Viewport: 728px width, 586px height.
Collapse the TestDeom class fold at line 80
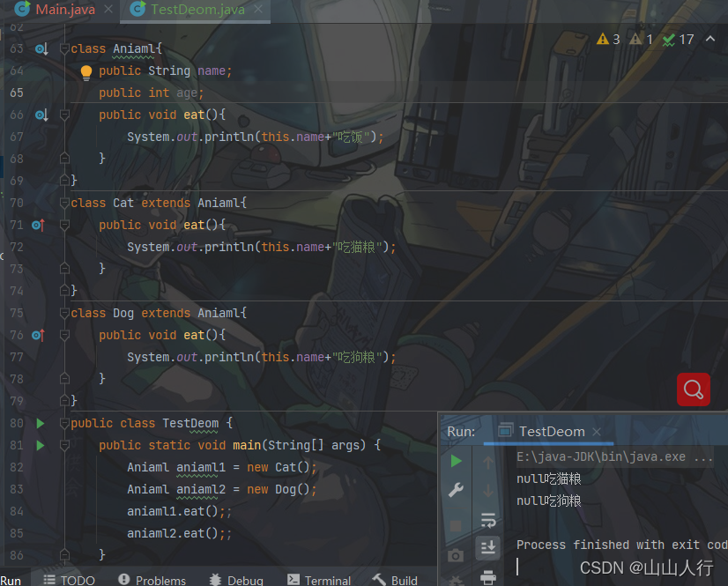(x=64, y=424)
